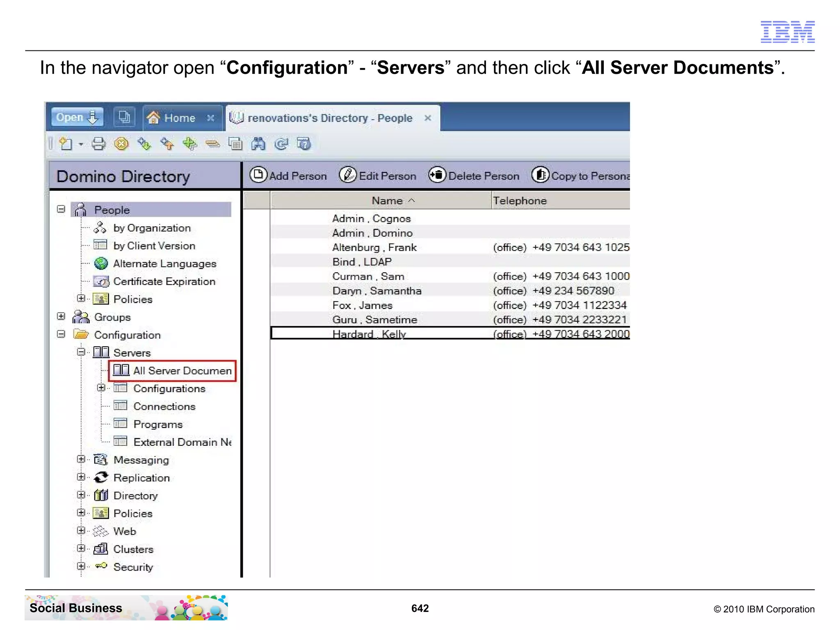Click Delete Person action button
Screen dimensions: 840x630
[474, 176]
